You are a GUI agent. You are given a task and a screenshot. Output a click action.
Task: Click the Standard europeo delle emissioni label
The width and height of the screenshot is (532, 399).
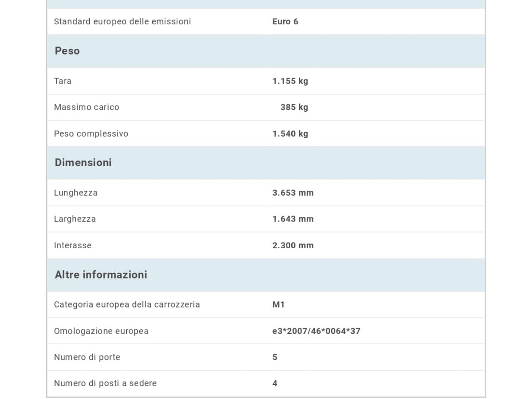122,22
